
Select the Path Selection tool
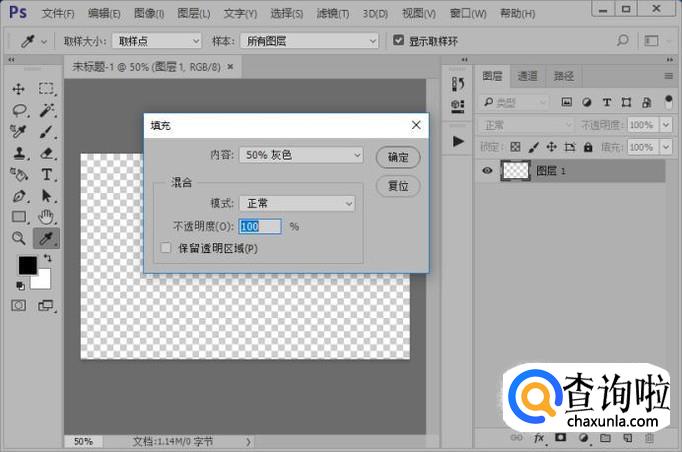[x=47, y=196]
